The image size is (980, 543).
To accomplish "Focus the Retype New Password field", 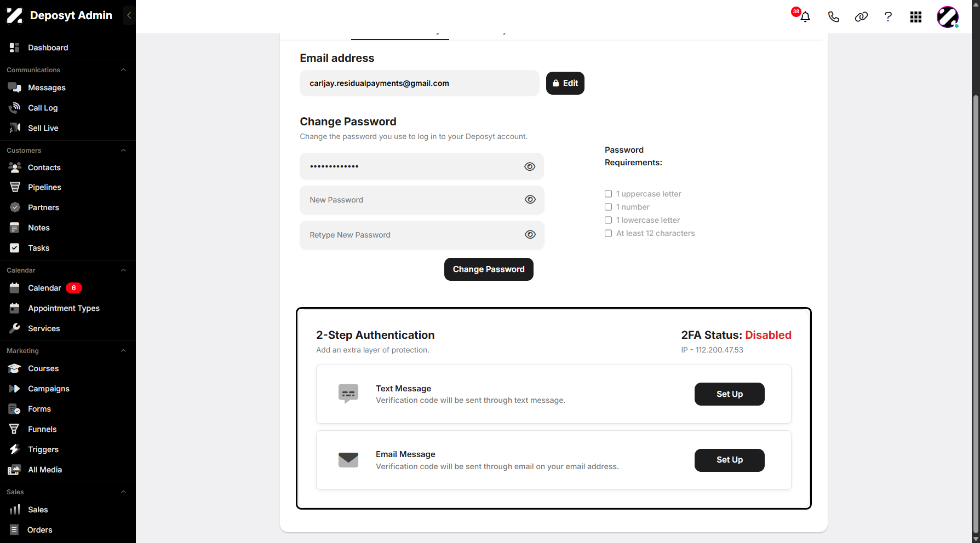I will pyautogui.click(x=422, y=235).
